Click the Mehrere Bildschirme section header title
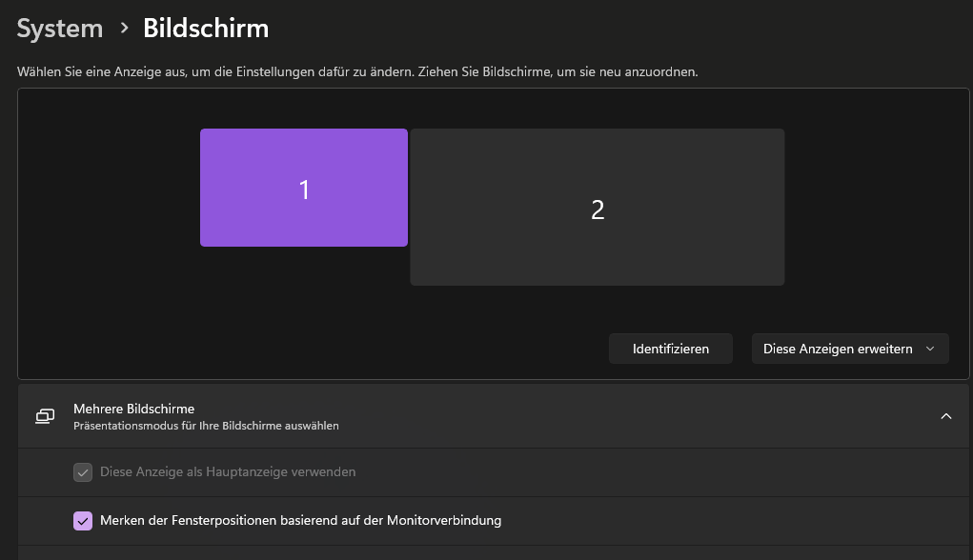The height and width of the screenshot is (560, 973). (x=133, y=409)
